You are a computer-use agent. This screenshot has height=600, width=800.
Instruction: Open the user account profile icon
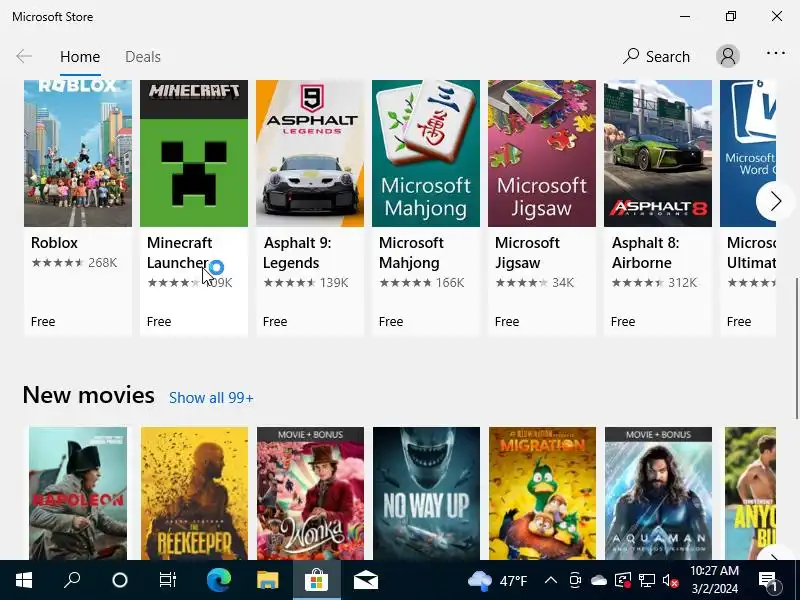click(728, 56)
